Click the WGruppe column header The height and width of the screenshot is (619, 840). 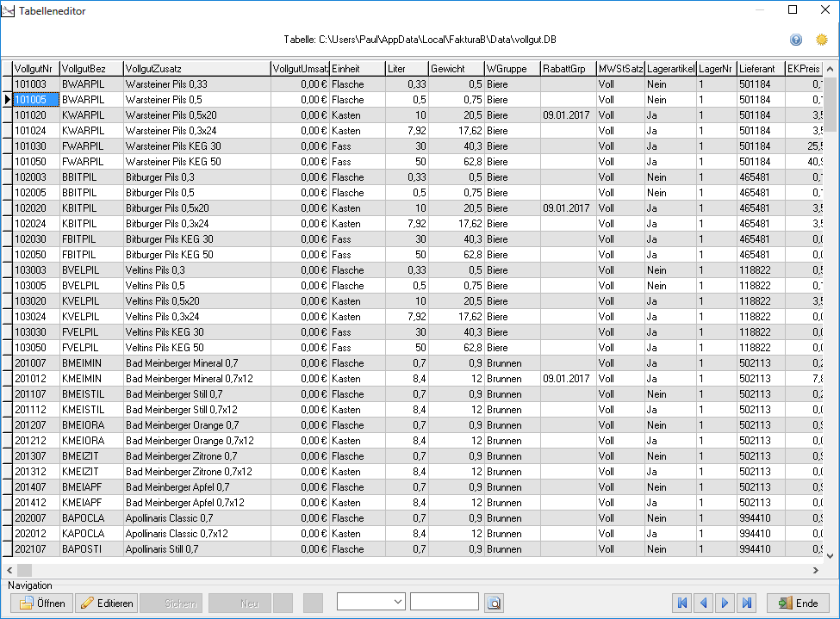tap(513, 69)
